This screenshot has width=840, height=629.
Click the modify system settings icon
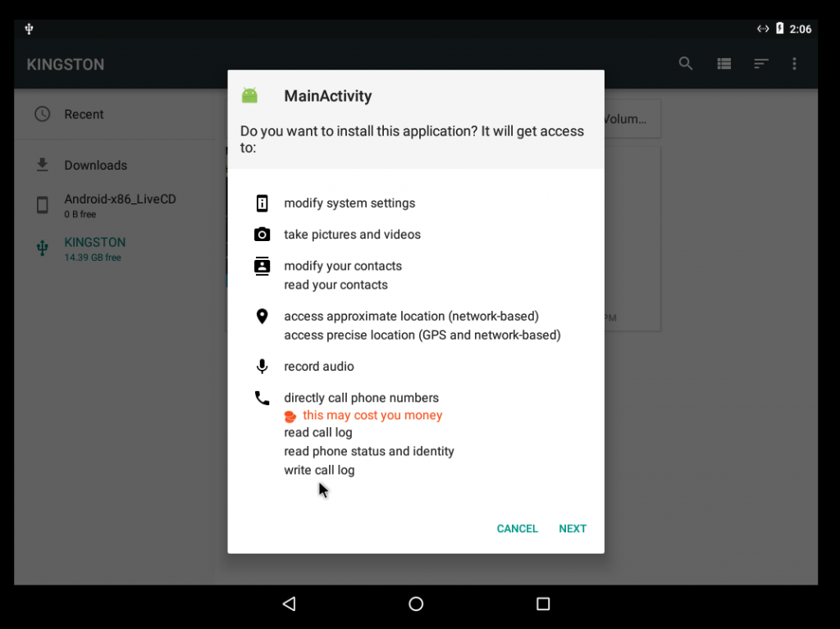(262, 203)
